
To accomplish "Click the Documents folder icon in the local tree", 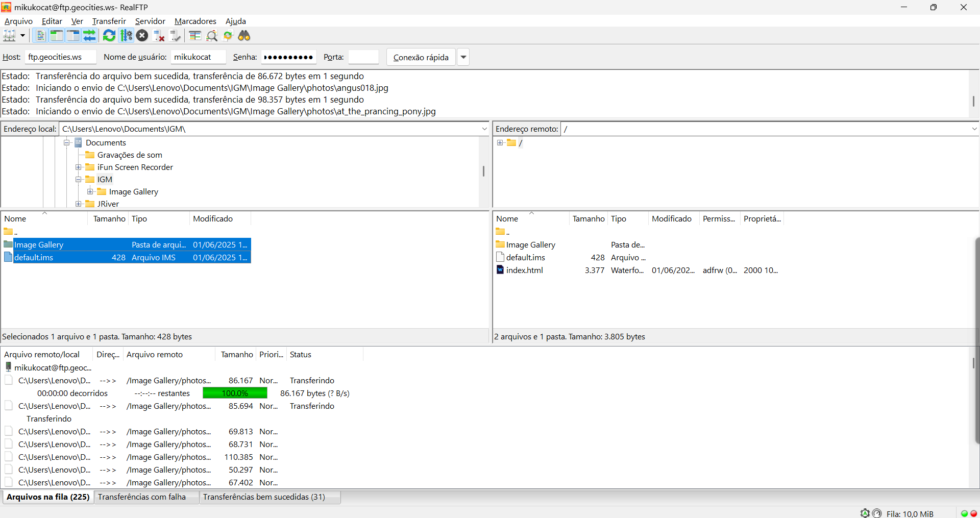I will click(x=78, y=142).
